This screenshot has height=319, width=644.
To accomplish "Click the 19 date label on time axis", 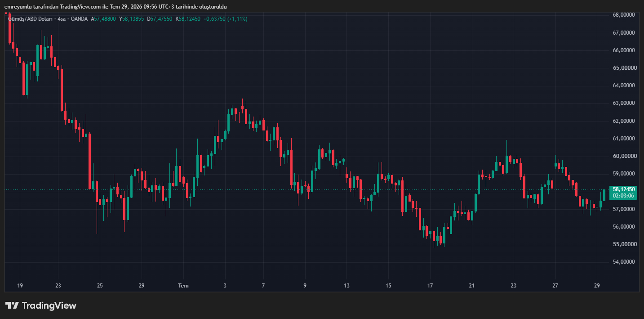I will [x=20, y=286].
